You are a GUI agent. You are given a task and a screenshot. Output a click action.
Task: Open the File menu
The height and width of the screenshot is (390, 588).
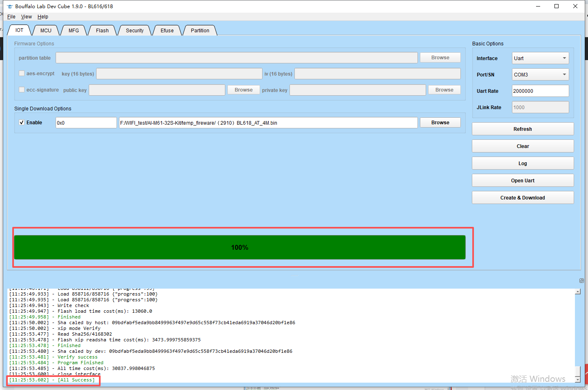click(11, 17)
